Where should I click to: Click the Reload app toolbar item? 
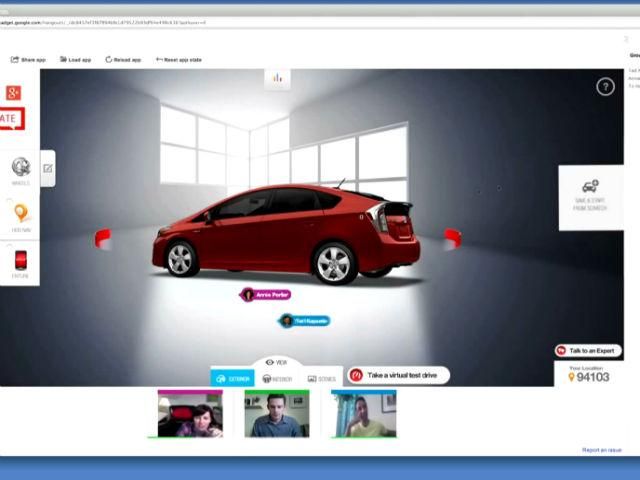(x=123, y=60)
